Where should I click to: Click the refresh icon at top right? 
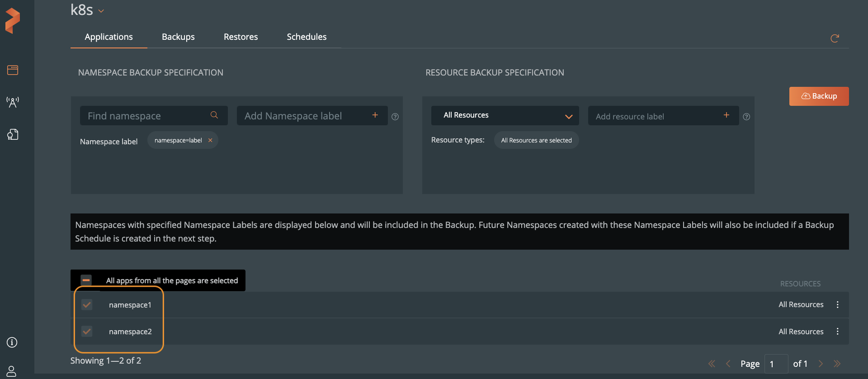pyautogui.click(x=835, y=38)
